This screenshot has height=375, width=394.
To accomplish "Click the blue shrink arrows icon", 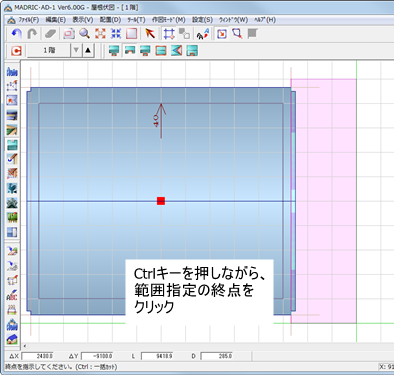I will click(x=116, y=34).
